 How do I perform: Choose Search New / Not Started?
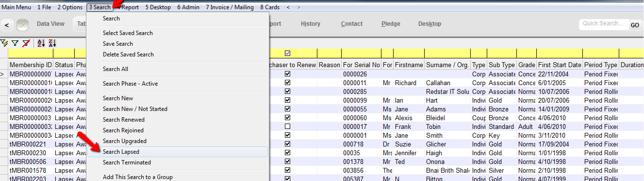click(178, 109)
